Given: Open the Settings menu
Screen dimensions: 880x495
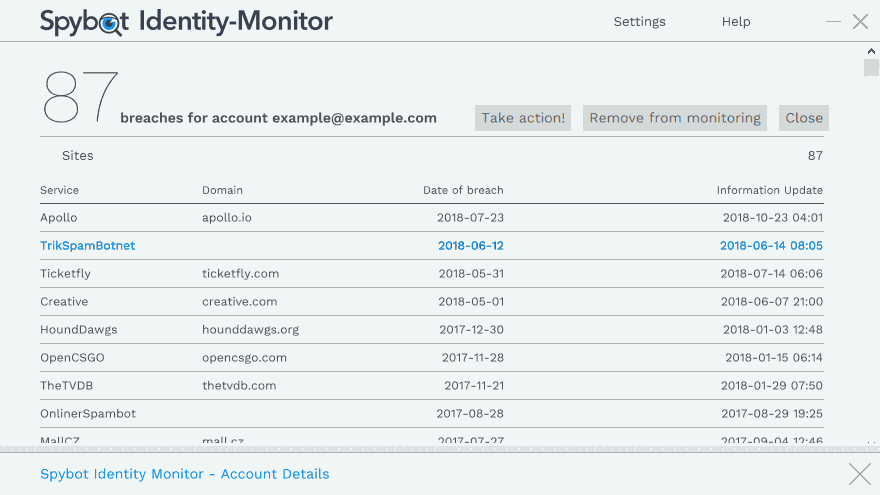Looking at the screenshot, I should click(x=639, y=21).
